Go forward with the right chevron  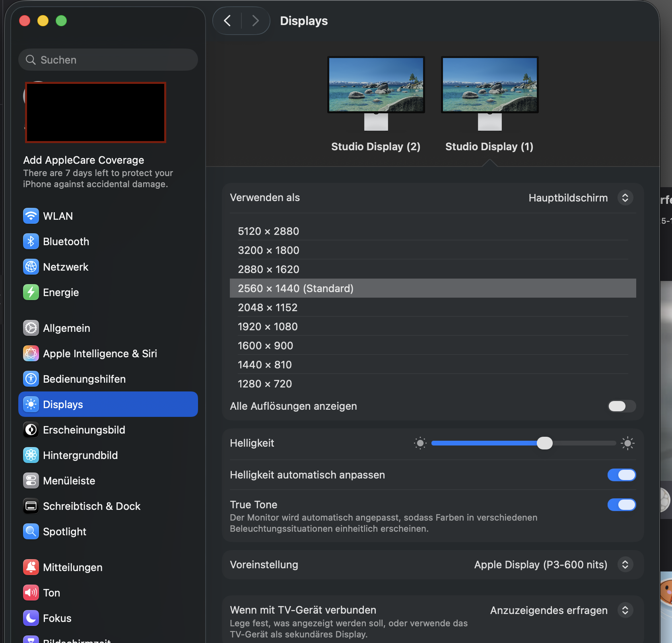point(255,21)
